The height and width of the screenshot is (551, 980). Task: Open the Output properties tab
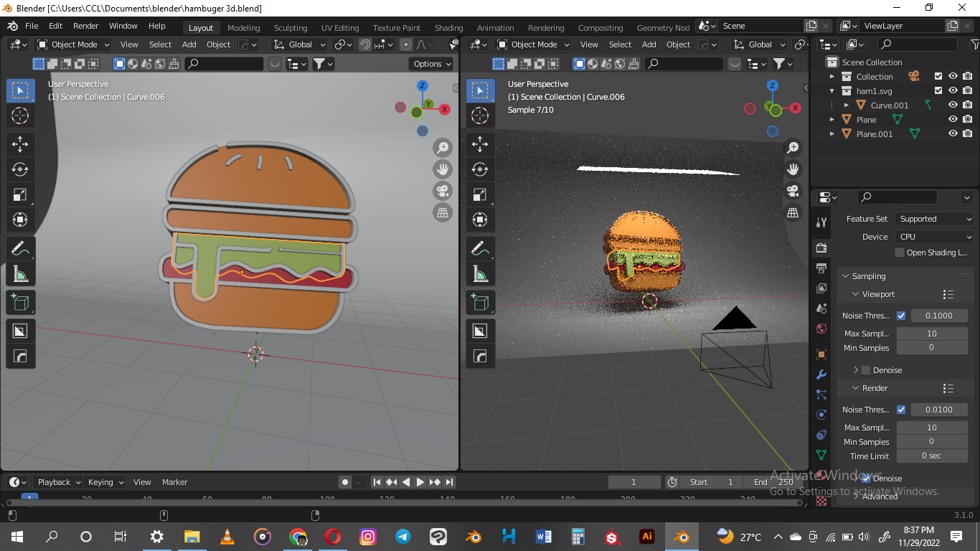click(821, 268)
